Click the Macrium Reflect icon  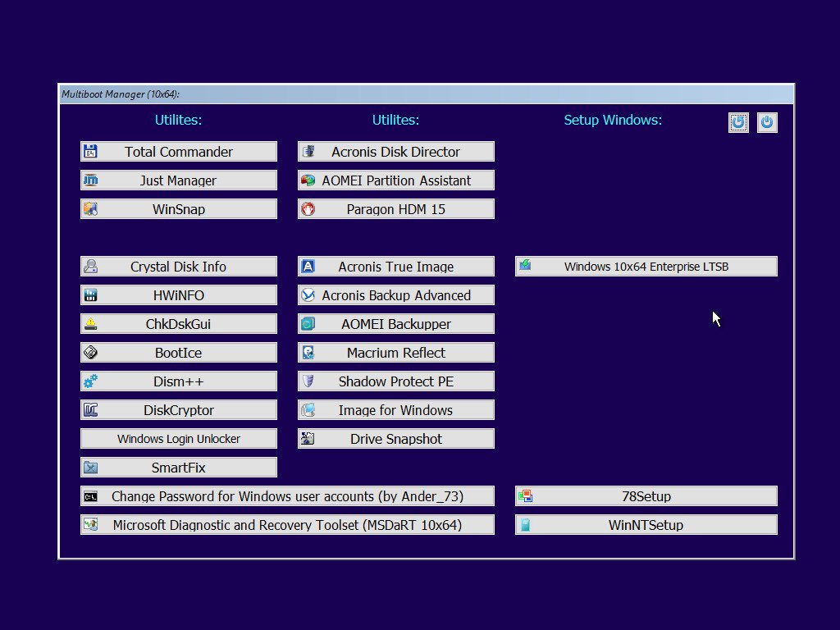(x=308, y=353)
